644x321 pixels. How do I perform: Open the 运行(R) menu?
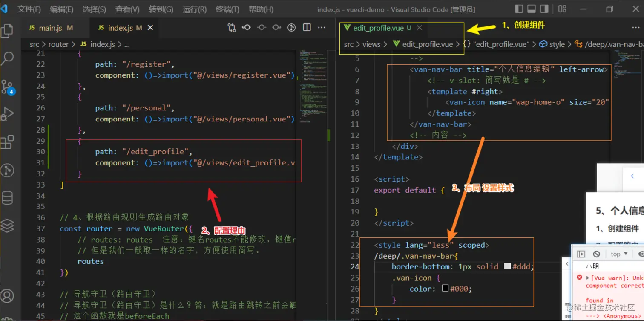[194, 9]
